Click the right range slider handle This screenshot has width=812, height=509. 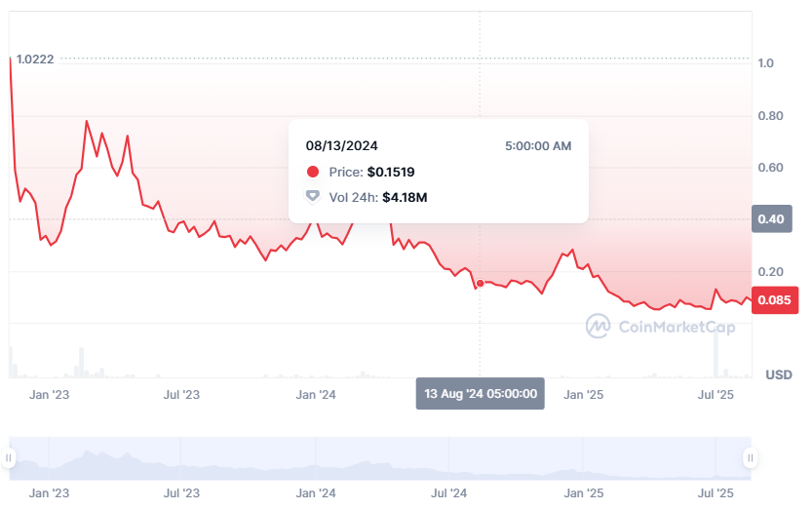point(751,457)
